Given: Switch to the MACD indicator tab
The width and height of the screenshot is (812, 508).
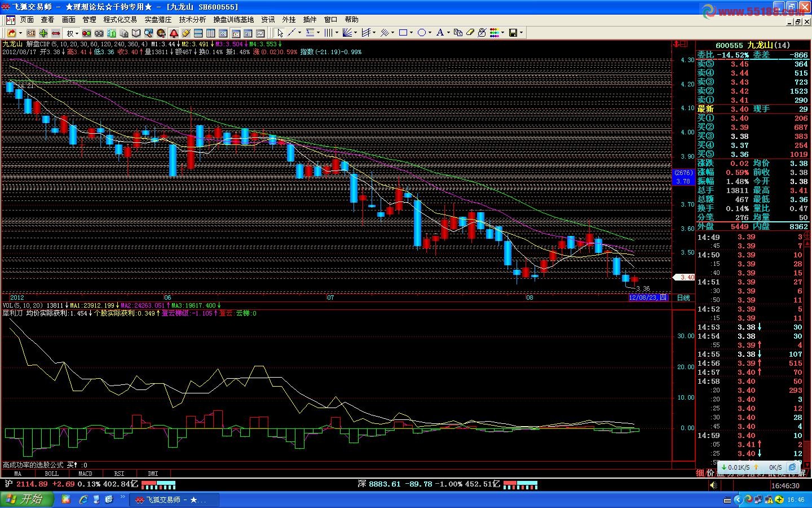Looking at the screenshot, I should [85, 474].
